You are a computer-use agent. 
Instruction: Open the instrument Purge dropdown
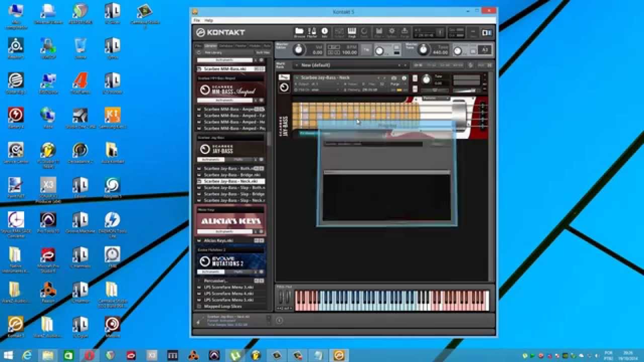click(398, 84)
